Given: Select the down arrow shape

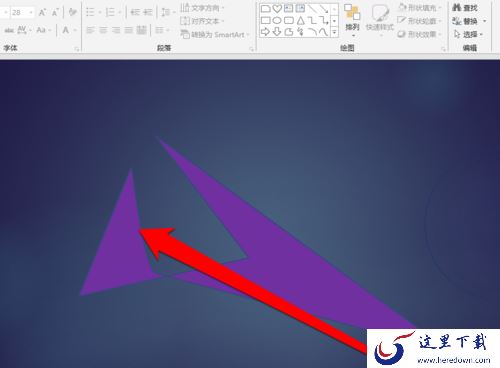Looking at the screenshot, I should (277, 32).
